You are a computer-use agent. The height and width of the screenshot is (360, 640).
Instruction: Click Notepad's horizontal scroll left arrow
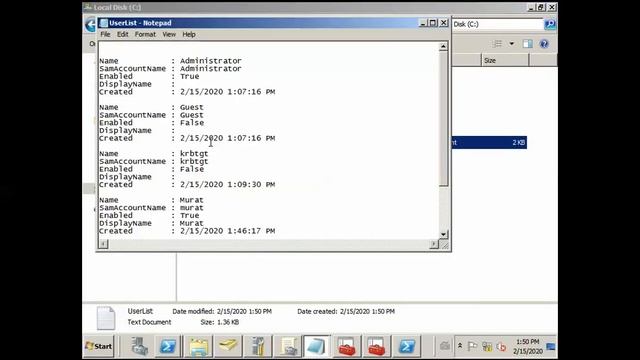tap(104, 244)
